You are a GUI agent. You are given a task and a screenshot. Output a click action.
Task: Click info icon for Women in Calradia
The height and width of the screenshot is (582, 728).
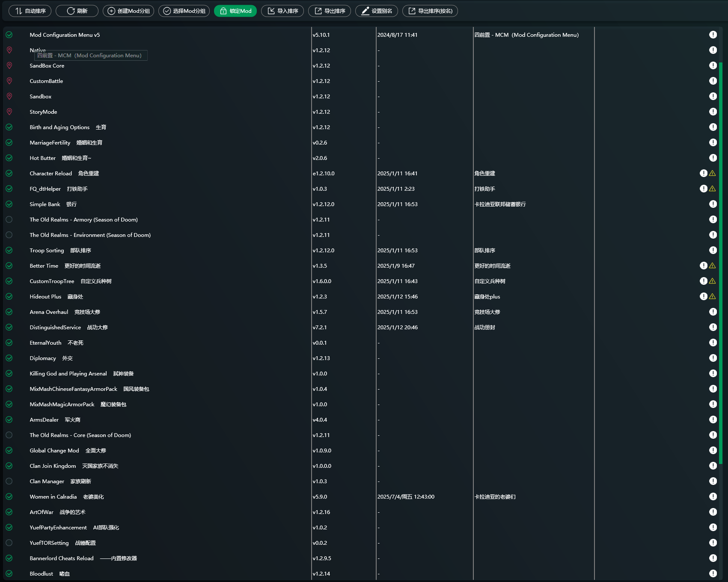pos(713,496)
